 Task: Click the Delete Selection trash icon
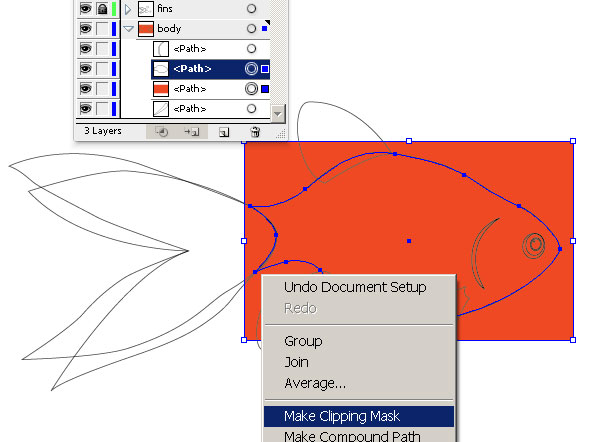[x=255, y=132]
